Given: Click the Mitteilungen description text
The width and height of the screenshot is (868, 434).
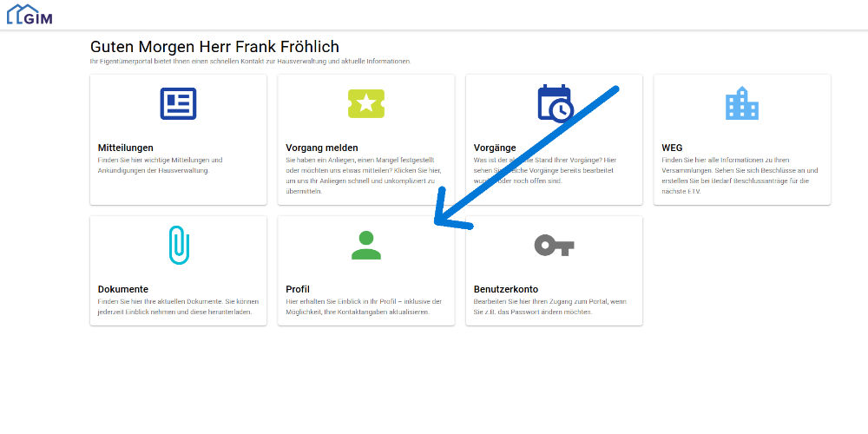Looking at the screenshot, I should click(160, 165).
